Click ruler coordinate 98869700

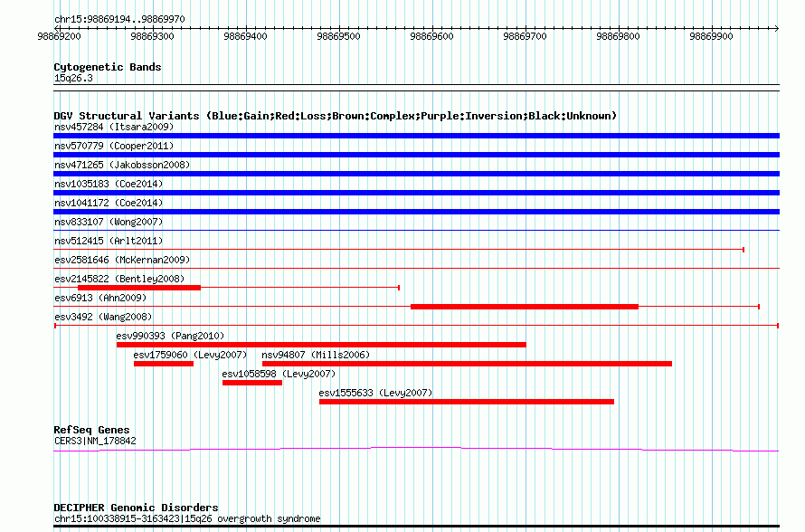coord(525,36)
